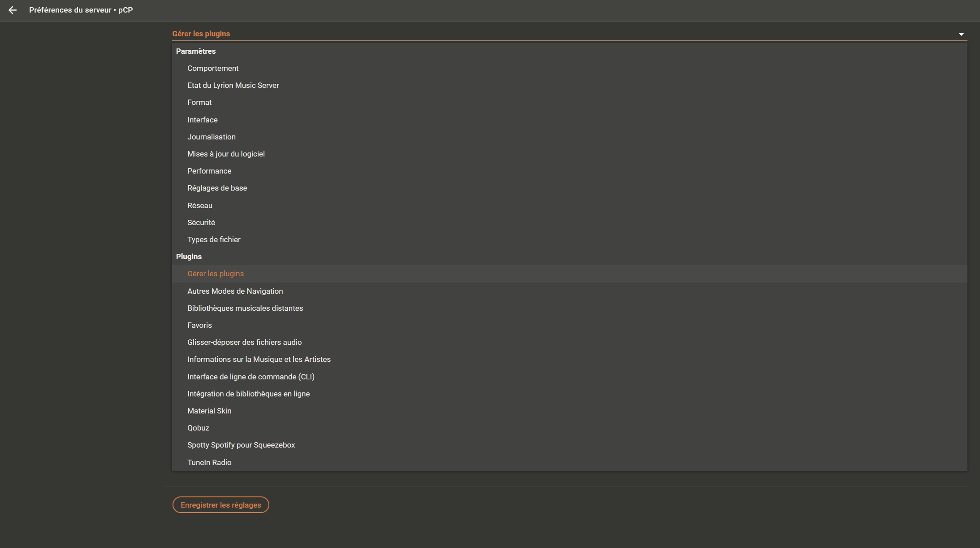
Task: Pick highlighted Gérer les plugins list item
Action: (216, 274)
